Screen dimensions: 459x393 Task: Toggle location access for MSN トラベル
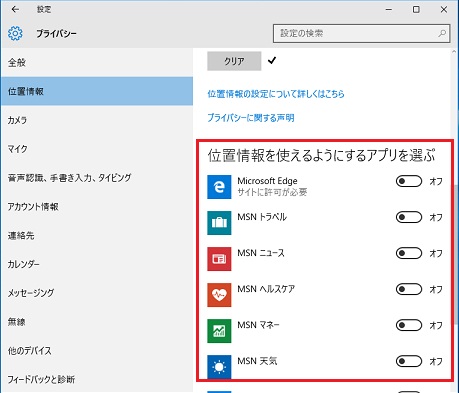point(409,217)
